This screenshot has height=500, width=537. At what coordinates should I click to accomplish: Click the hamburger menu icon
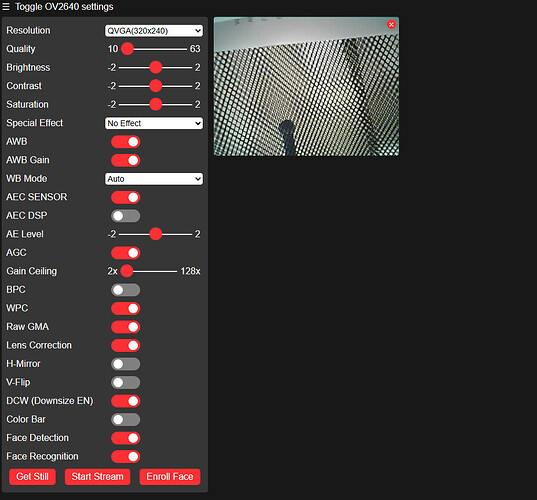click(x=6, y=7)
